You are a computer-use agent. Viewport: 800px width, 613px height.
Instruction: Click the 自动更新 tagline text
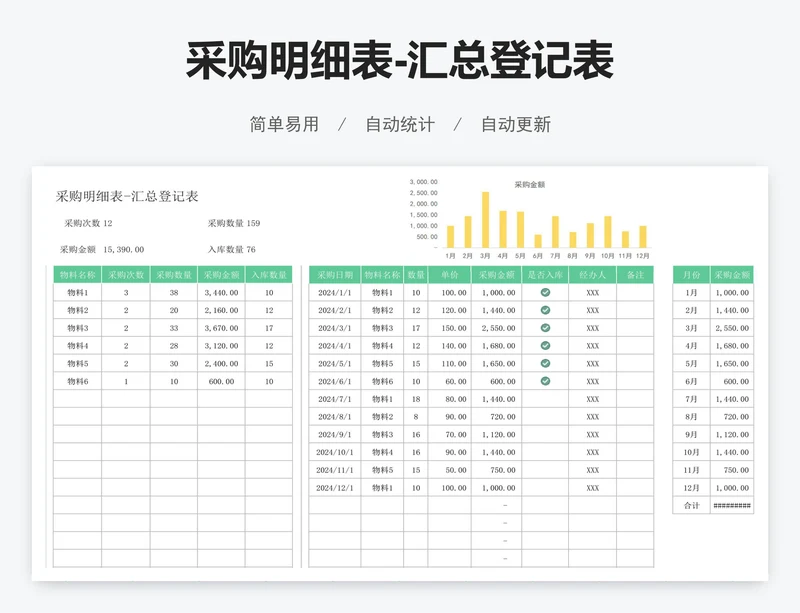[516, 124]
